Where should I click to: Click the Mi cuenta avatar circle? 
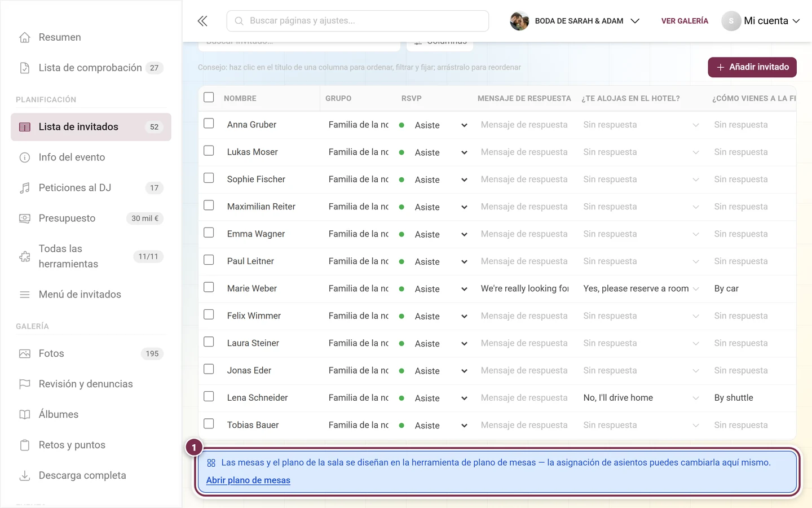coord(731,21)
